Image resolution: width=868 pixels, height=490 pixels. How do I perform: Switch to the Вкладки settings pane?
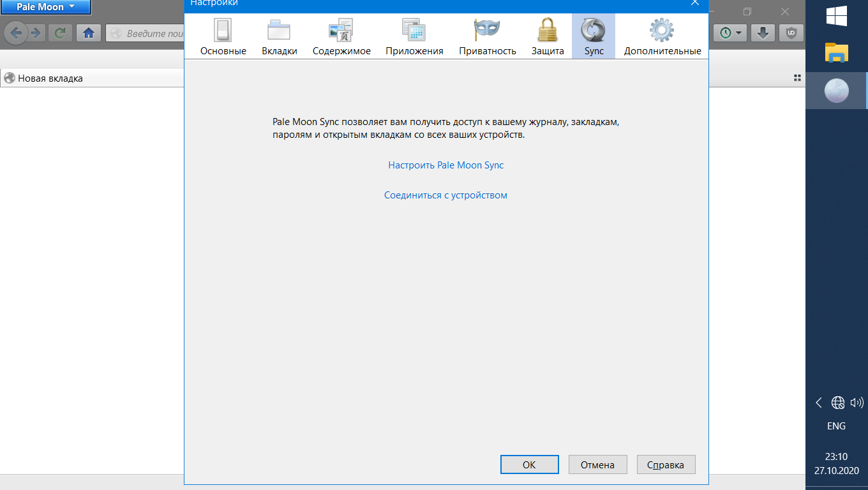coord(279,37)
